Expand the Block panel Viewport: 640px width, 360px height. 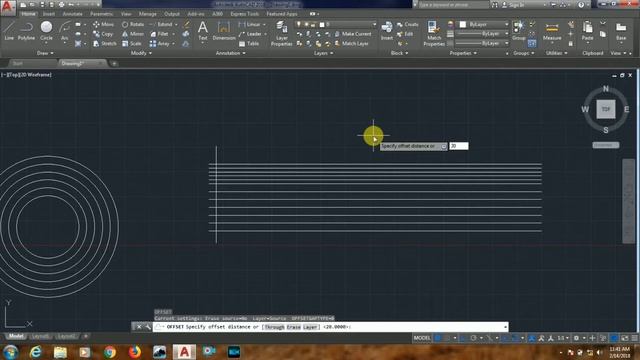pyautogui.click(x=399, y=53)
